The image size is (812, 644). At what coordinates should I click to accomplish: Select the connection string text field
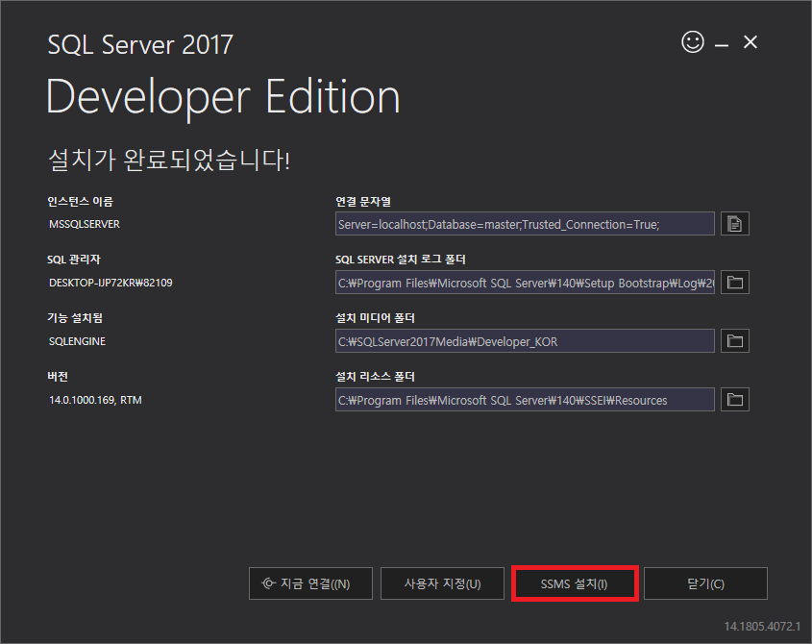(x=525, y=224)
